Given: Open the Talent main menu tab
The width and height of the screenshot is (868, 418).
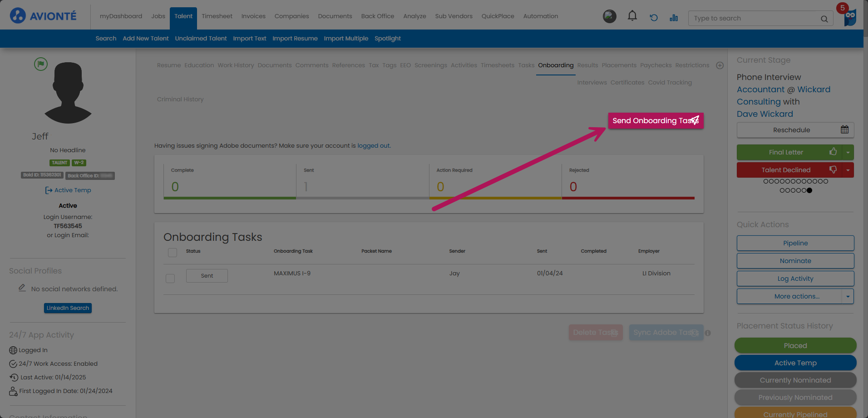Looking at the screenshot, I should [x=183, y=16].
